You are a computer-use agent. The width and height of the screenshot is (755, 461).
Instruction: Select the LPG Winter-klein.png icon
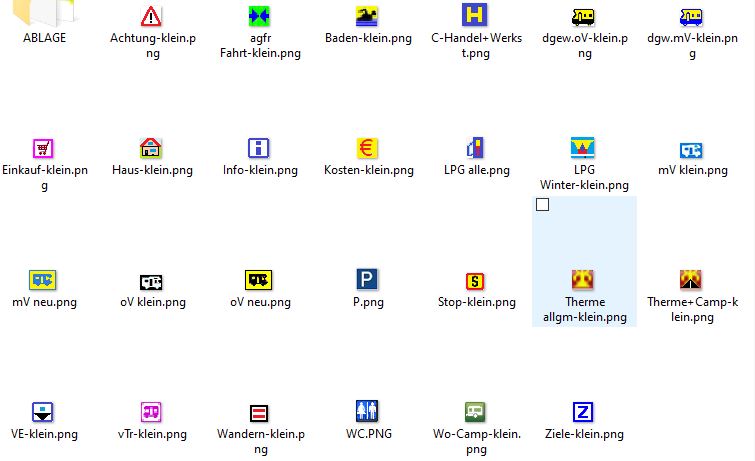point(584,148)
